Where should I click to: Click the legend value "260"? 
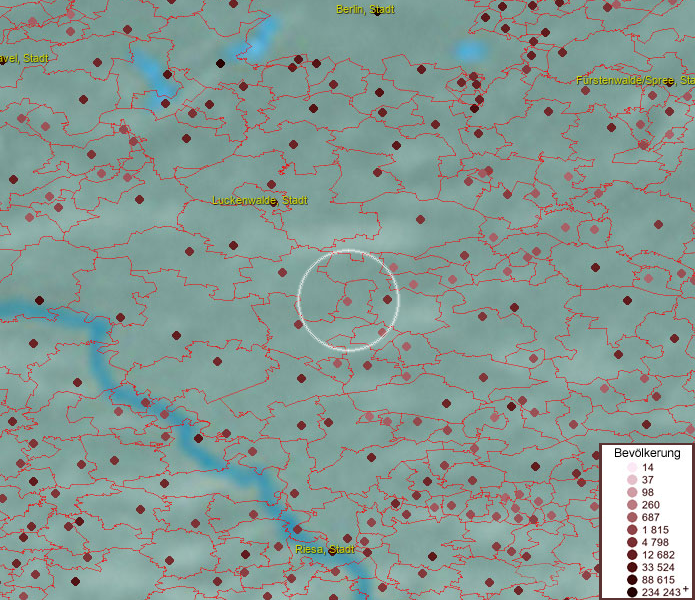tap(651, 505)
